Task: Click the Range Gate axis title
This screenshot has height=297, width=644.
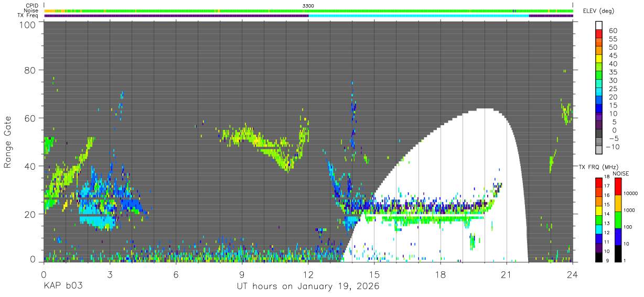Action: pos(8,142)
